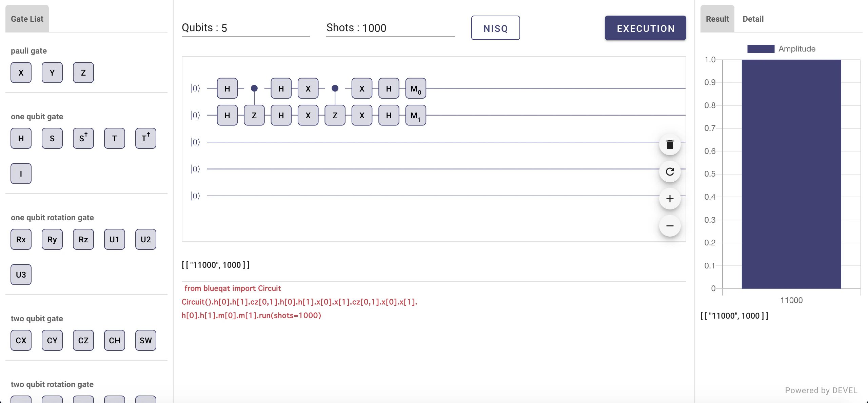Open the Gate List tab

(x=27, y=19)
